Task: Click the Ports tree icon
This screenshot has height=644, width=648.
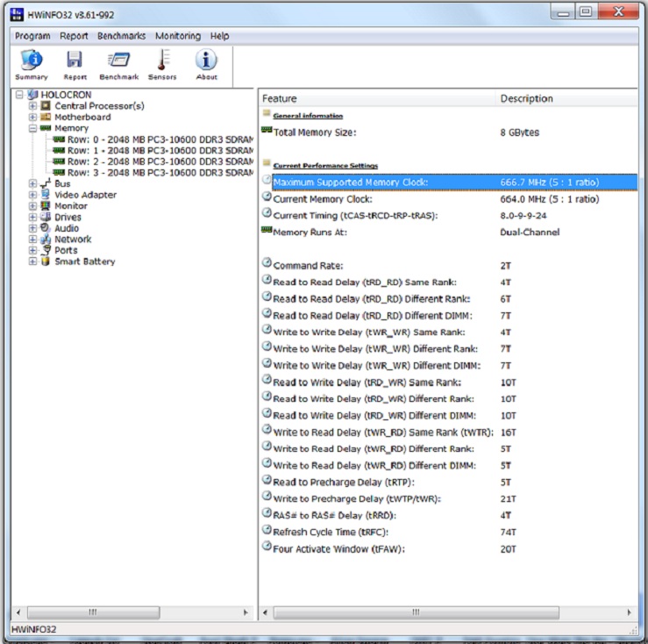Action: pos(46,250)
